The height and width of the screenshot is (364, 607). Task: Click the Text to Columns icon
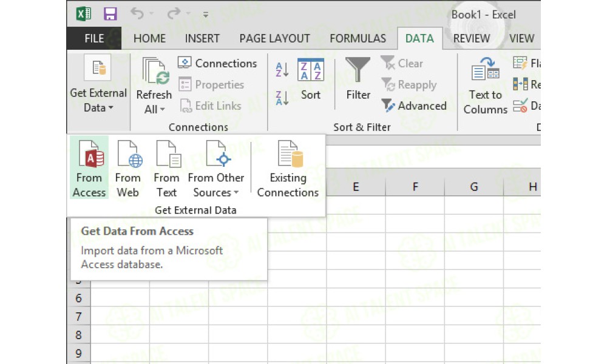(485, 69)
